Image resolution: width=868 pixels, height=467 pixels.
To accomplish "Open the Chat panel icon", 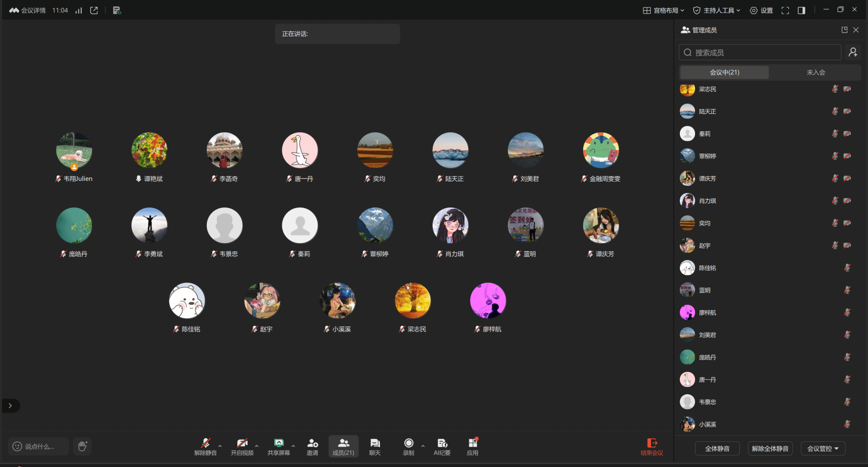I will pyautogui.click(x=375, y=443).
